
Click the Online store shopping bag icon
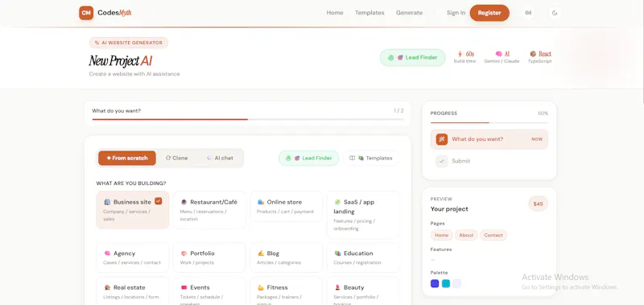tap(260, 202)
